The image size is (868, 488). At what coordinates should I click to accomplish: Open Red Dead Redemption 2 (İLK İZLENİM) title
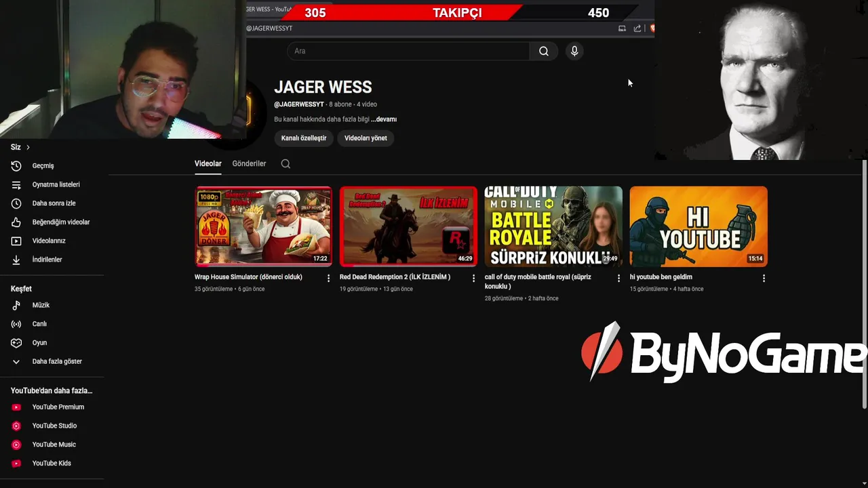tap(395, 277)
